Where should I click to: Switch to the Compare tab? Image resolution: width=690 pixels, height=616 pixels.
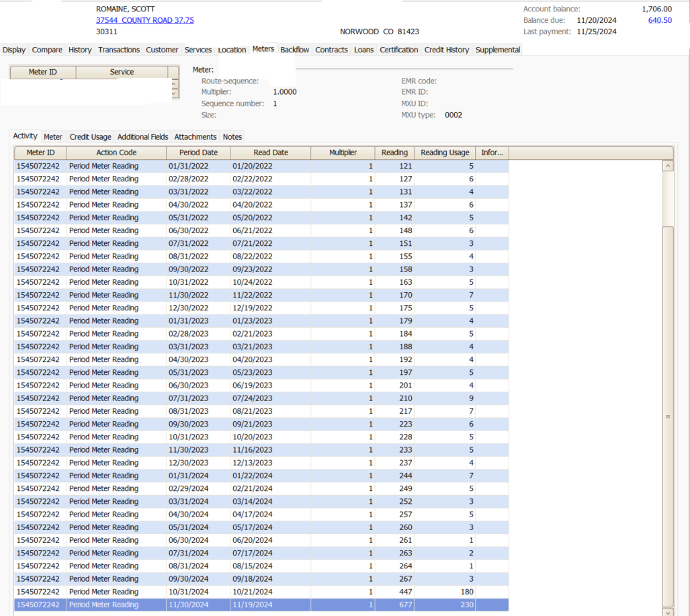pyautogui.click(x=47, y=50)
